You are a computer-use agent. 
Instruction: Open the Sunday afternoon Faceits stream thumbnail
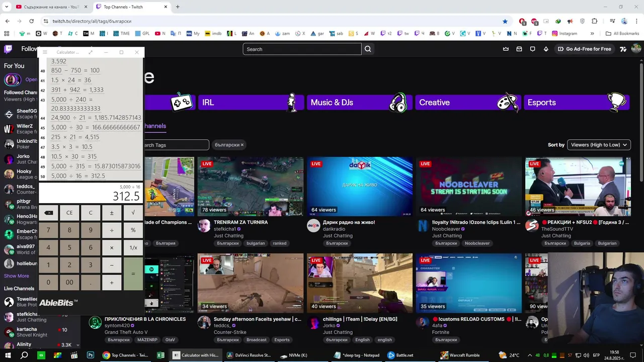coord(251,283)
